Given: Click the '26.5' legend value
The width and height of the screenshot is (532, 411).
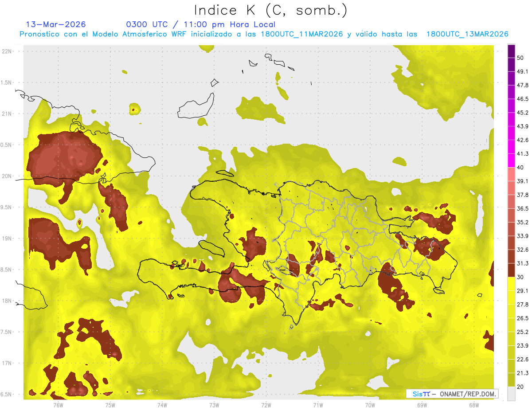Looking at the screenshot, I should (x=523, y=318).
